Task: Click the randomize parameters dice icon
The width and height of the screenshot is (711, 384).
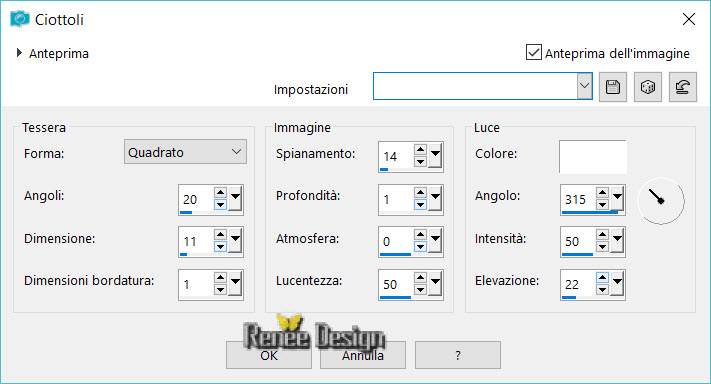Action: (x=648, y=87)
